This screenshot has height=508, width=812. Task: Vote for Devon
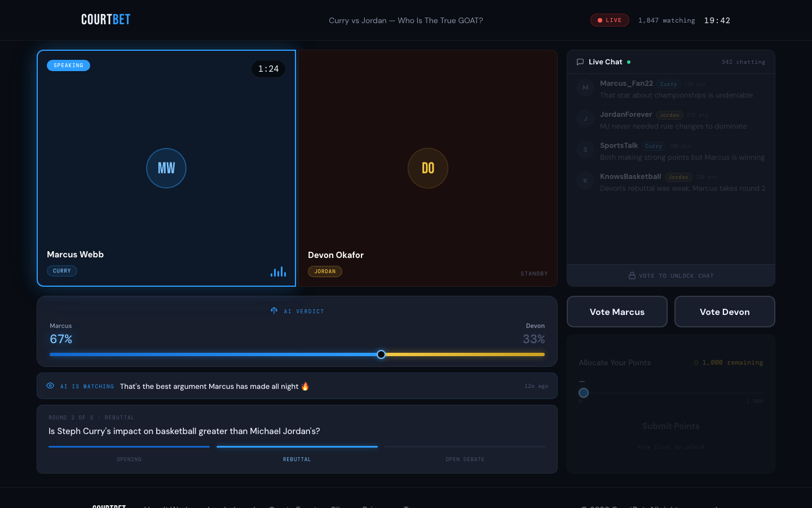pos(725,312)
